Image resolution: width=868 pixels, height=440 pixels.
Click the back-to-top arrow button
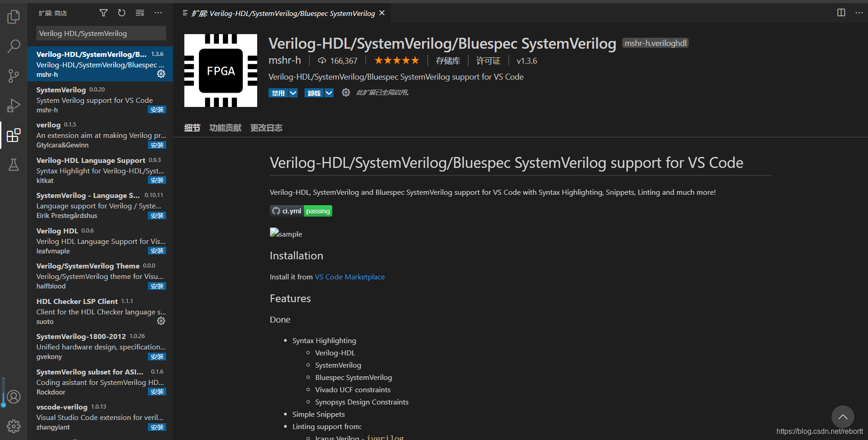click(843, 416)
